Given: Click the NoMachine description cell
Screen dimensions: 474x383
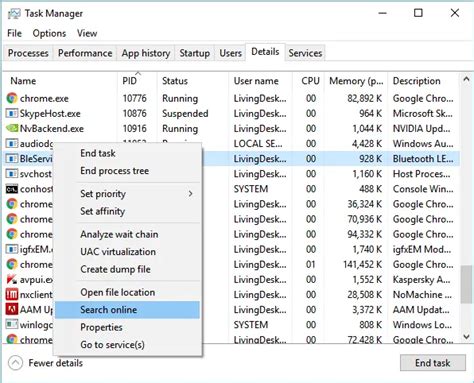Looking at the screenshot, I should tap(422, 295).
